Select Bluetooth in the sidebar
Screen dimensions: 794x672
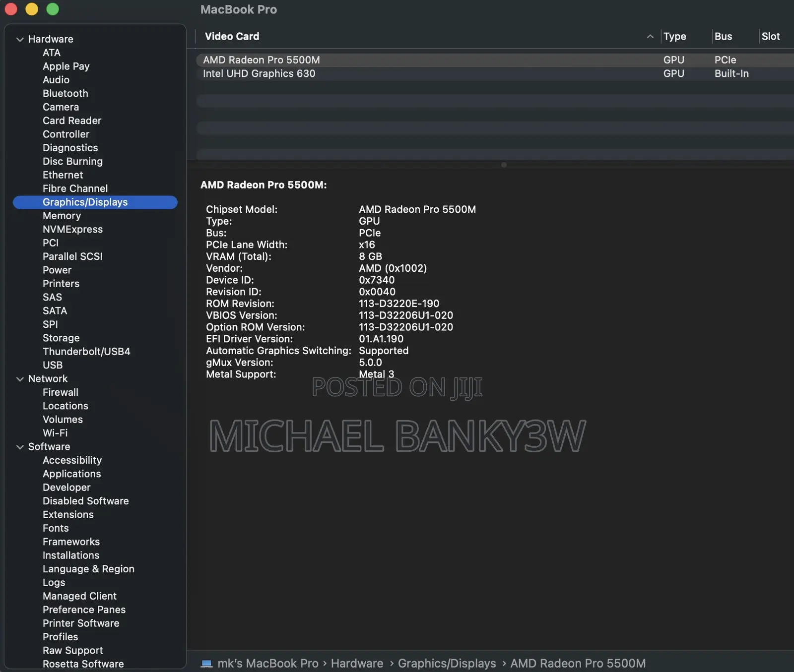(x=66, y=93)
